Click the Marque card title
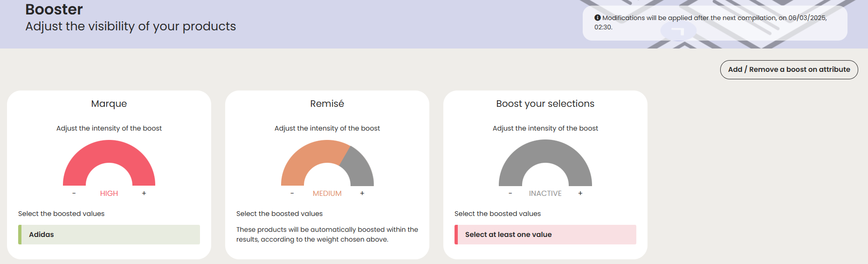 pyautogui.click(x=109, y=104)
